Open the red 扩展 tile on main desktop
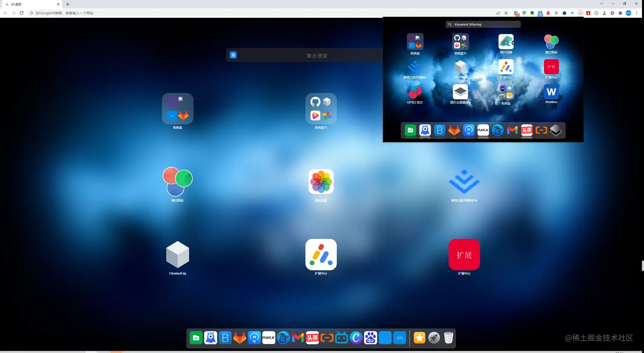 [464, 255]
